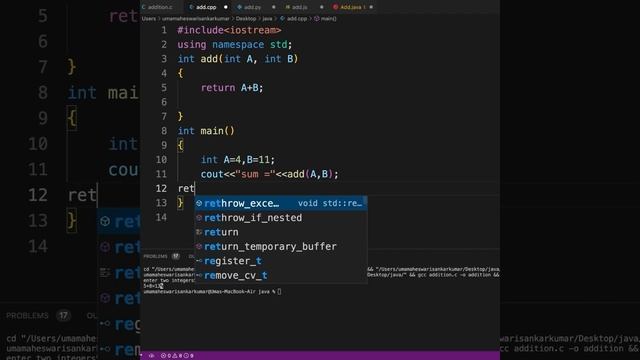Viewport: 640px width, 360px height.
Task: Click the void std::re… detail text
Action: [330, 203]
